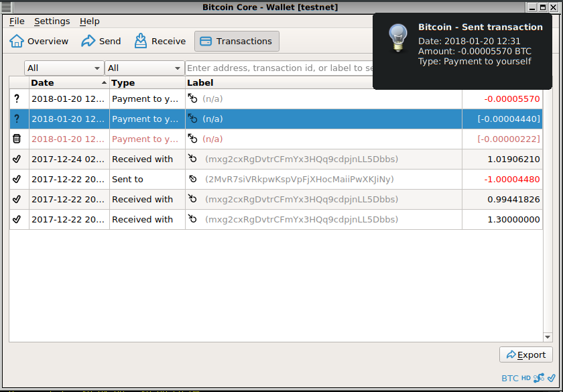Switch to the Overview tab
This screenshot has width=563, height=392.
(x=39, y=42)
